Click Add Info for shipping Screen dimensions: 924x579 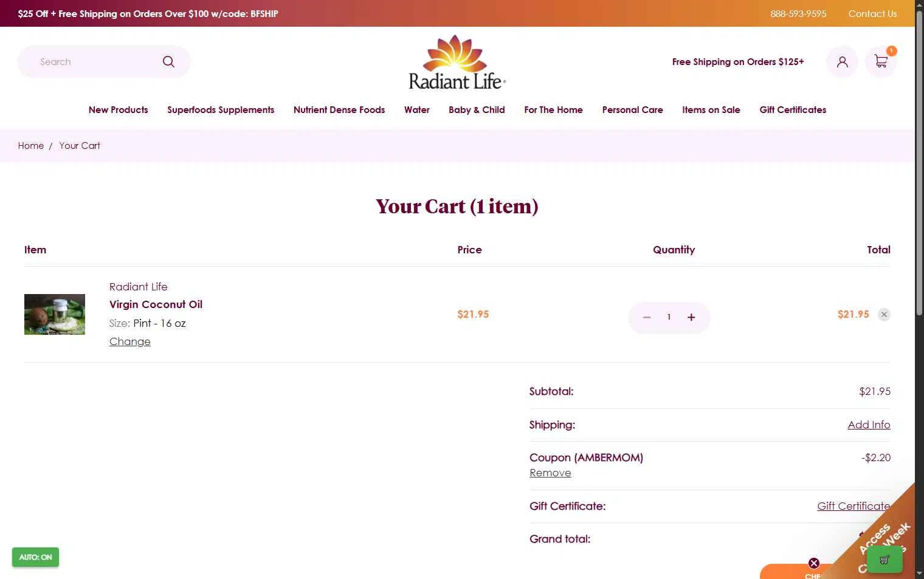coord(869,425)
